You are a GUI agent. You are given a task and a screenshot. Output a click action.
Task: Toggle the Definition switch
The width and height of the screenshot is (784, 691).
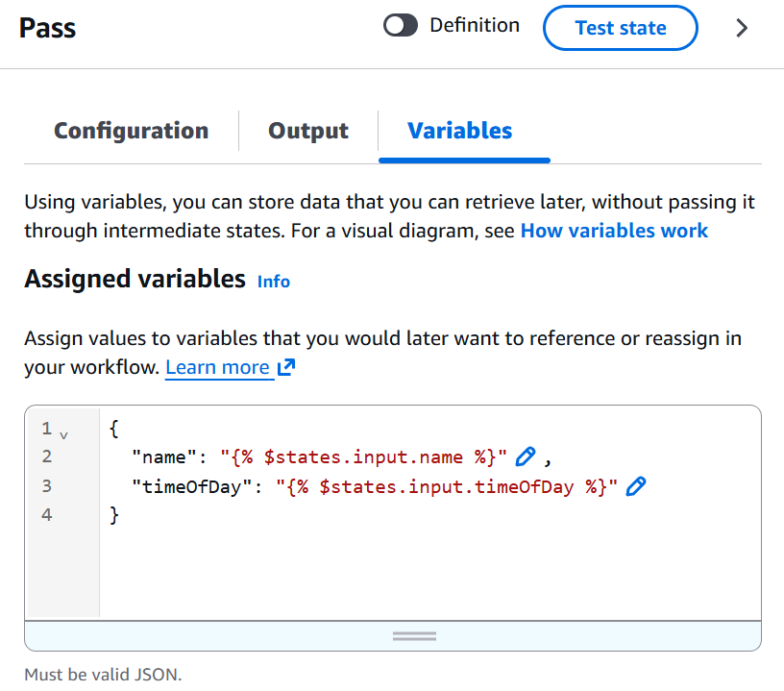tap(400, 25)
